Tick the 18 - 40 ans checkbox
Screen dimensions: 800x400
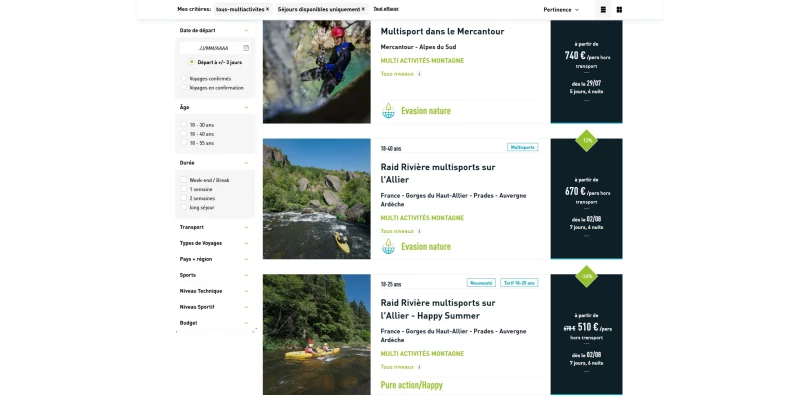pyautogui.click(x=184, y=134)
